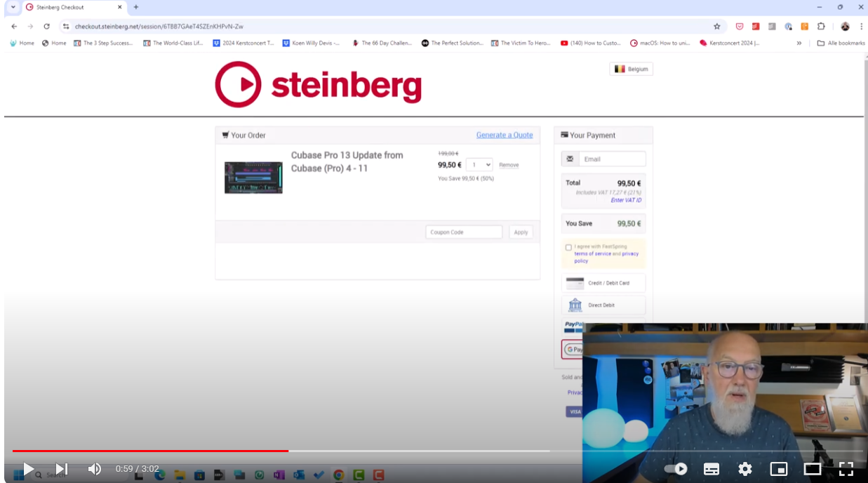Open the terms of service link
Screen dimensions: 868x483
[x=592, y=253]
